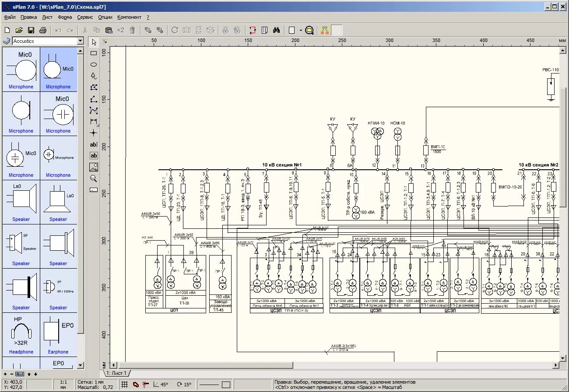Create a new file with the blank page icon
This screenshot has width=569, height=392.
7,30
